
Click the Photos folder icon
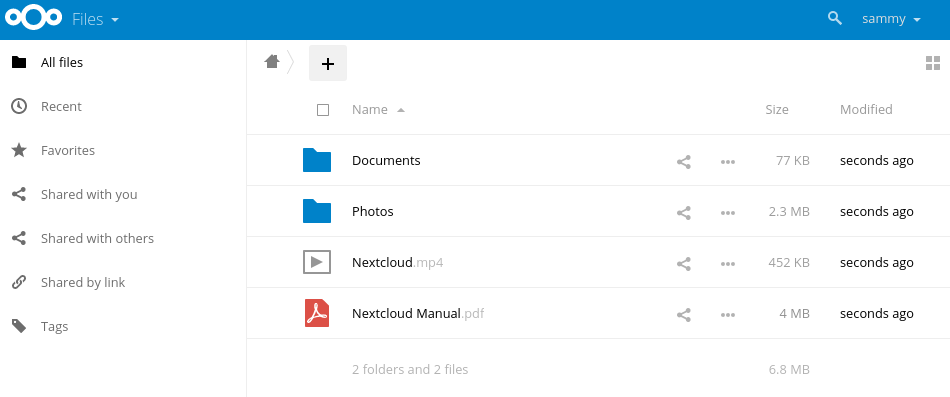coord(317,211)
